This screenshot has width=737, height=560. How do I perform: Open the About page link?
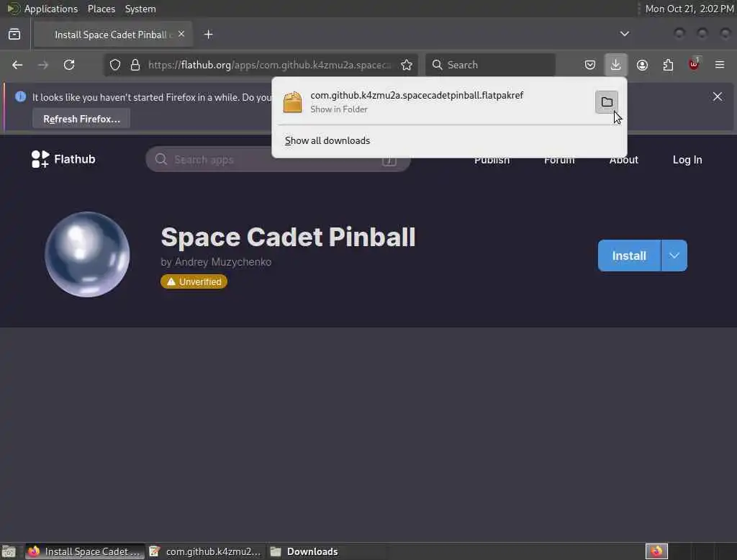coord(624,160)
